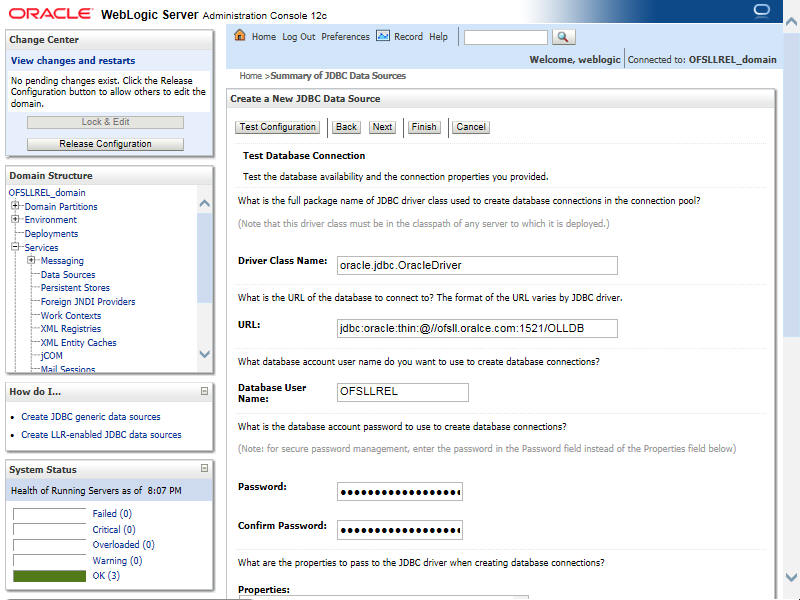The height and width of the screenshot is (600, 800).
Task: Click page scrollbar up arrow
Action: [791, 21]
